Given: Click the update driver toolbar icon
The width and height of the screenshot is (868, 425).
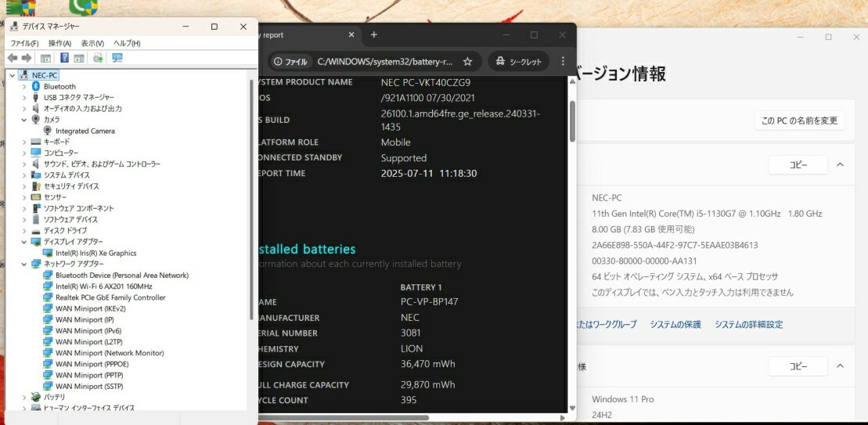Looking at the screenshot, I should pos(98,58).
